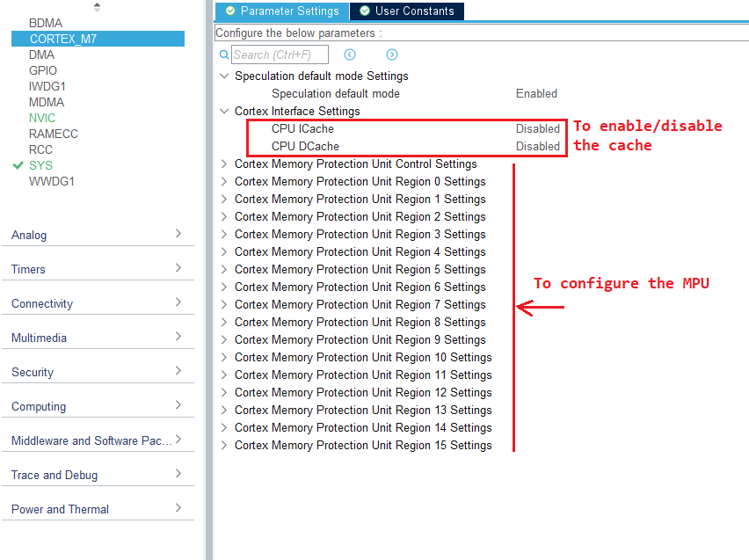
Task: Click the green checkmark beside SYS peripheral
Action: click(x=16, y=165)
